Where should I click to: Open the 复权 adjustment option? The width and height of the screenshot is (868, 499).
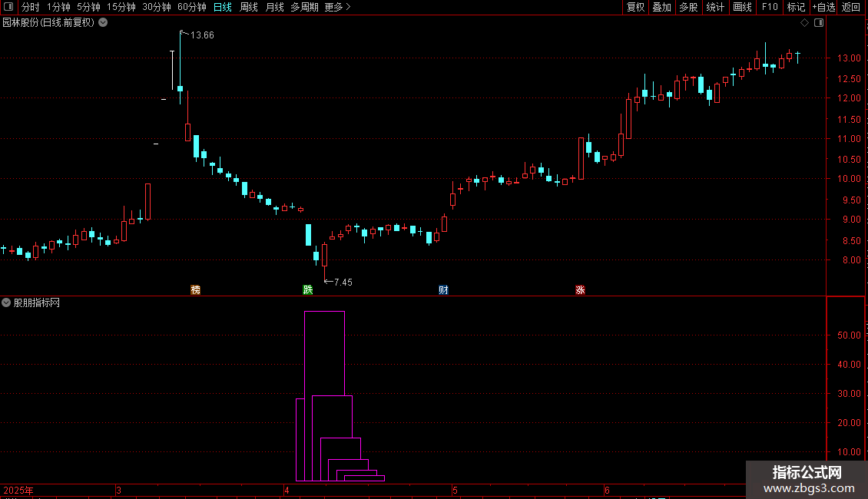(635, 7)
